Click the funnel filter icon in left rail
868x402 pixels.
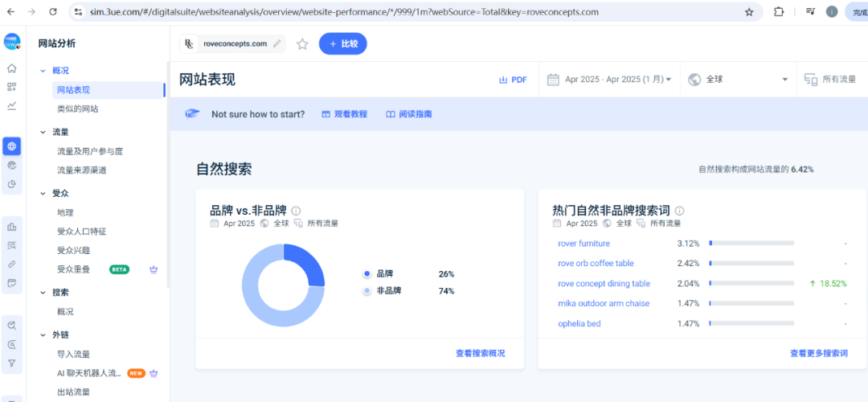(x=11, y=363)
